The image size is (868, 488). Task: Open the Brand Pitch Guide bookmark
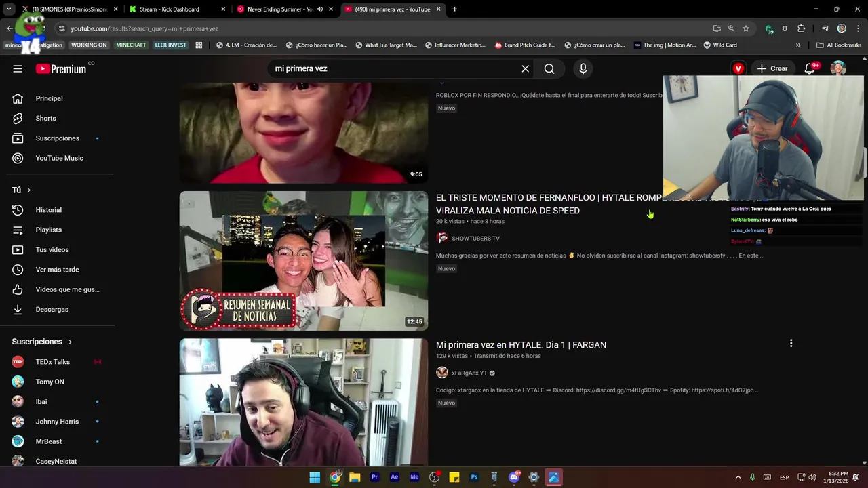point(525,45)
